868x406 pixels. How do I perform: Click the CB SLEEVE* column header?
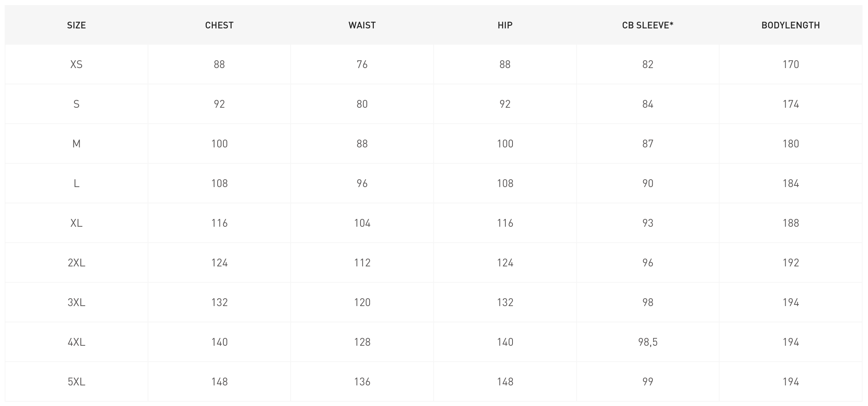[648, 25]
